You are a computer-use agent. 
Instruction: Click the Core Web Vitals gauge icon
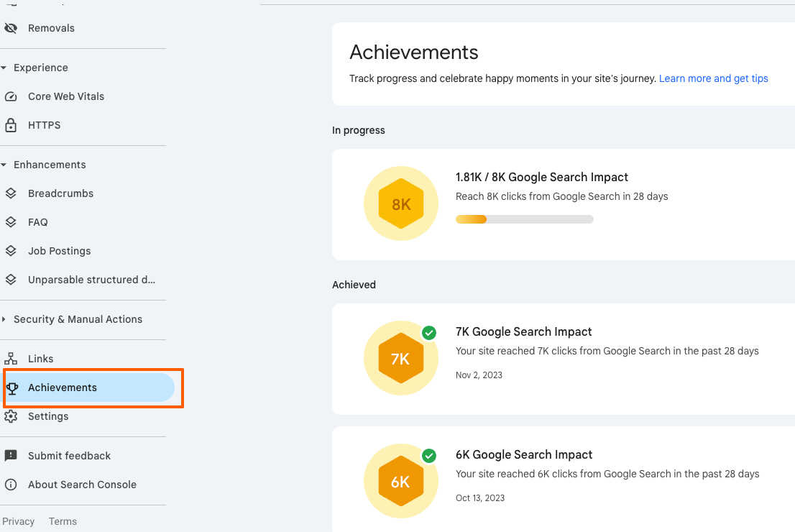(11, 96)
